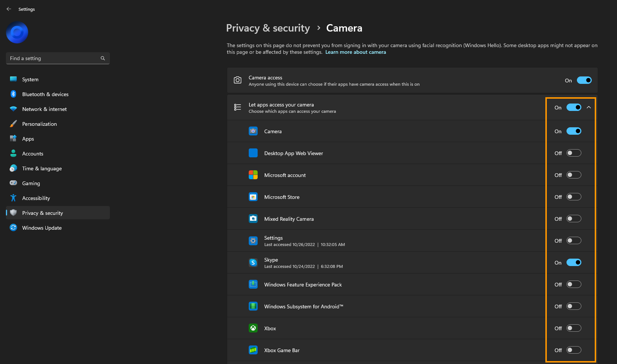617x364 pixels.
Task: Click the Microsoft account logo icon
Action: (253, 175)
